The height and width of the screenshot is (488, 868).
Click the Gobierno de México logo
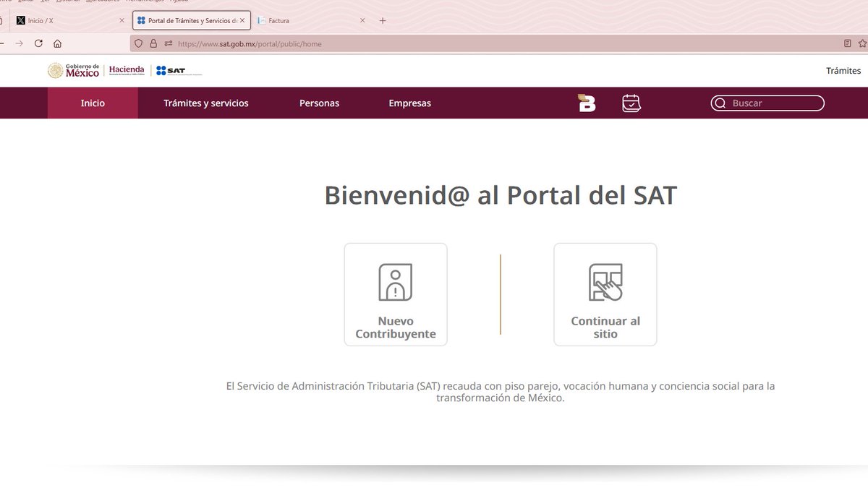coord(73,70)
